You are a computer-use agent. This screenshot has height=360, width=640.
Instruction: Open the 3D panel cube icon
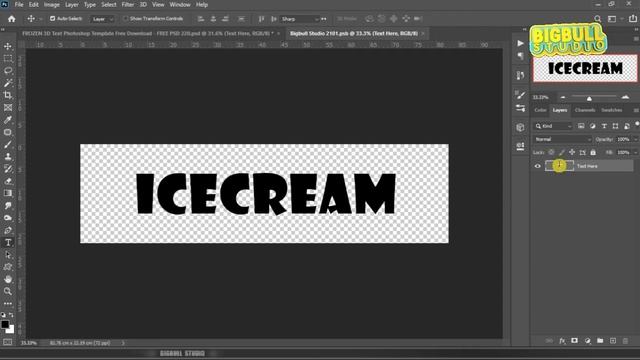tap(520, 127)
